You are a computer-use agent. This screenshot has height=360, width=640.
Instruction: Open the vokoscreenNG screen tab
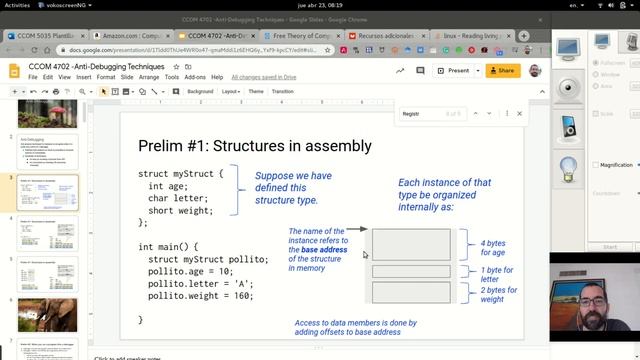coord(568,49)
